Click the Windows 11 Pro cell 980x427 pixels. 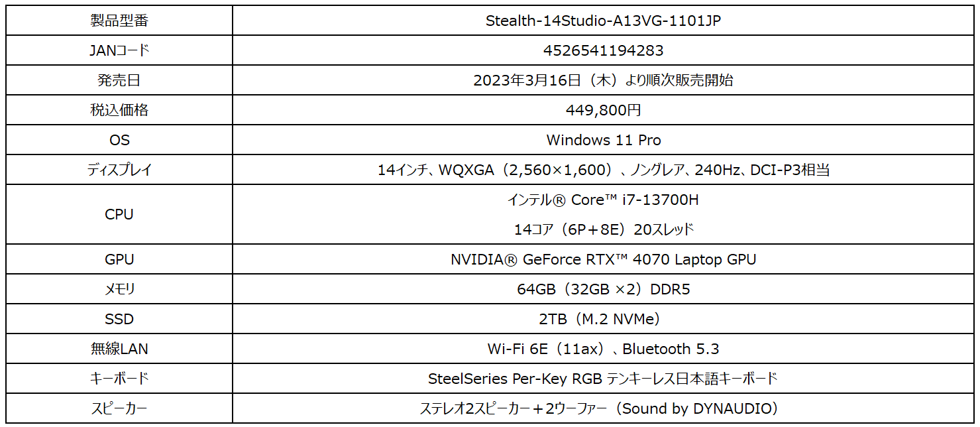point(603,140)
